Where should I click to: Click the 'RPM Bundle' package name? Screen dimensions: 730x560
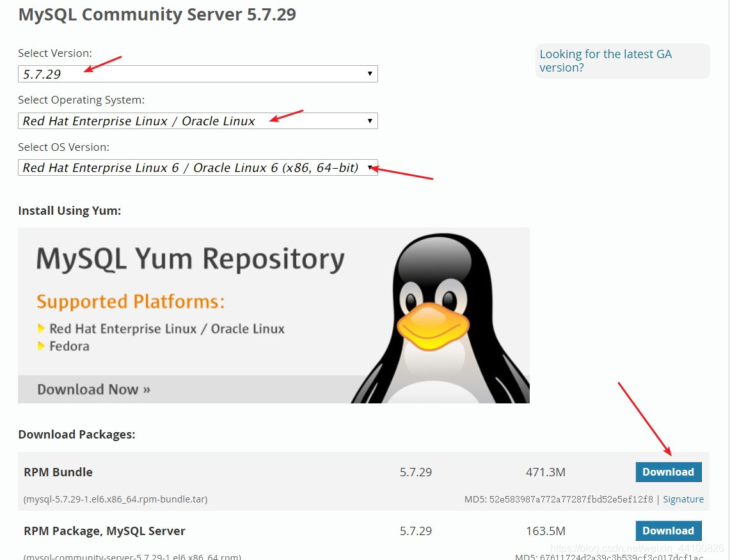(x=58, y=472)
